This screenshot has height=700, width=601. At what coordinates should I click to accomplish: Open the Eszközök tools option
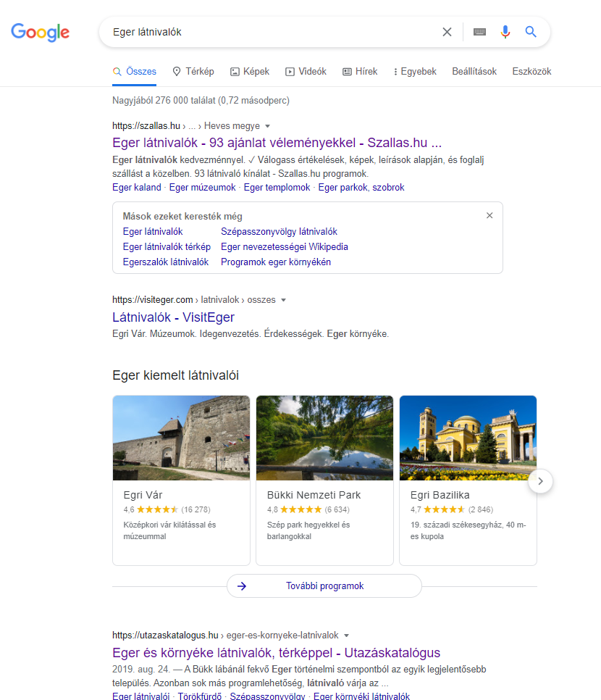click(531, 72)
